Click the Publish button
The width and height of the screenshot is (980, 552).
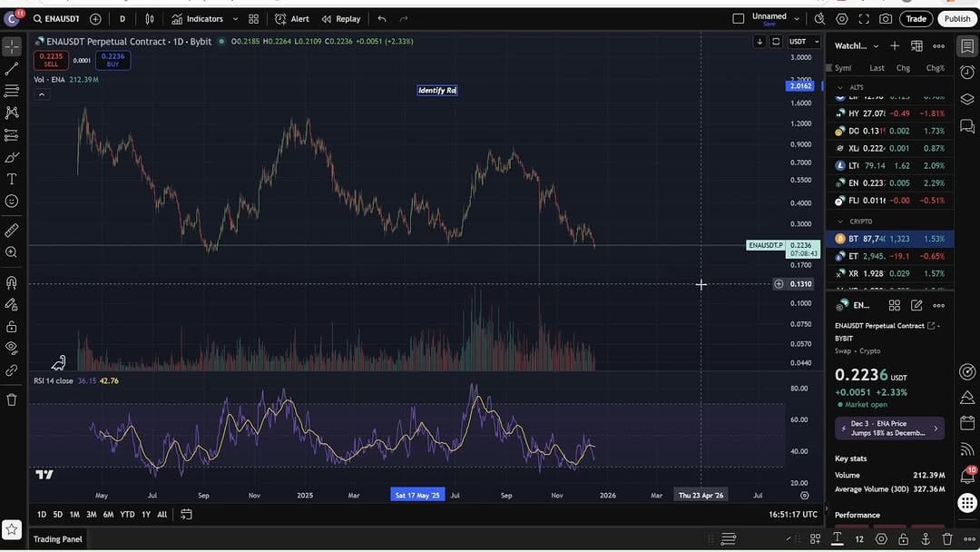tap(957, 19)
